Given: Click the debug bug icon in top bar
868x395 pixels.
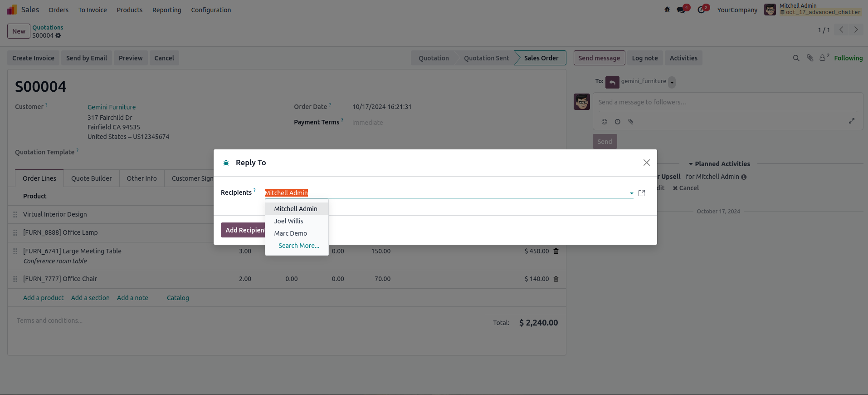Looking at the screenshot, I should 667,10.
